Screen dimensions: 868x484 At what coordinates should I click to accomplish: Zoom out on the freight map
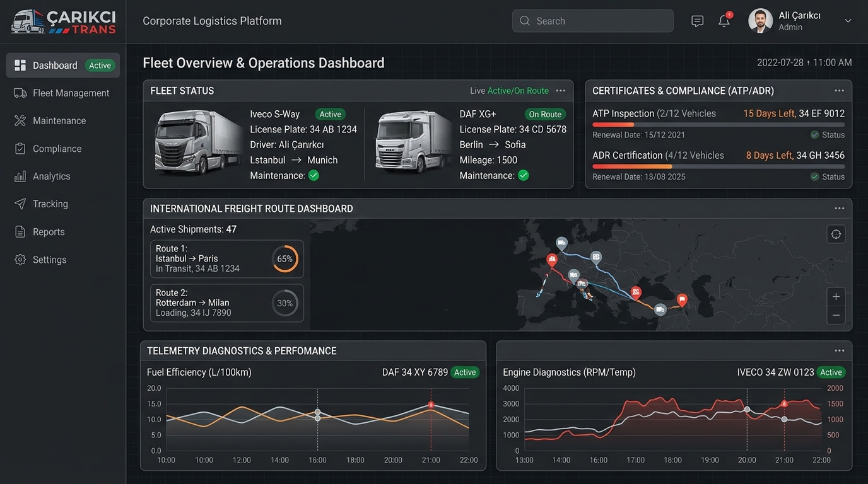[836, 315]
